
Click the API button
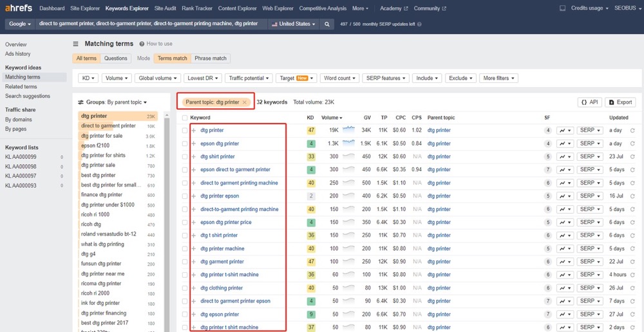coord(590,102)
